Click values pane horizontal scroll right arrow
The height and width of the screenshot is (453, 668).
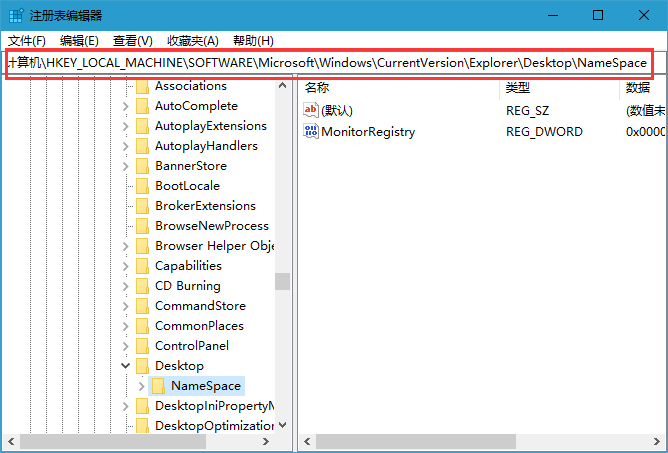coord(657,441)
